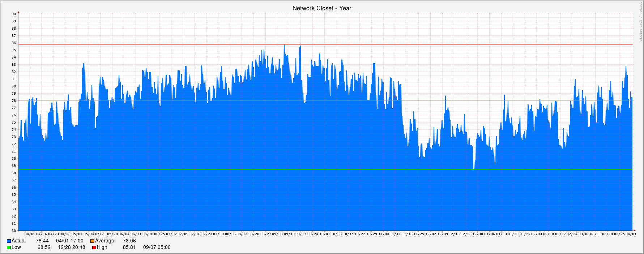Click the red arrow atop the y-axis

tap(18, 12)
